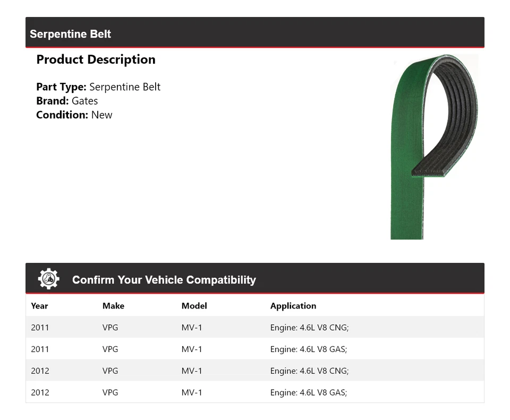Click the Serpentine Belt header bar title
The height and width of the screenshot is (420, 510).
tap(70, 34)
